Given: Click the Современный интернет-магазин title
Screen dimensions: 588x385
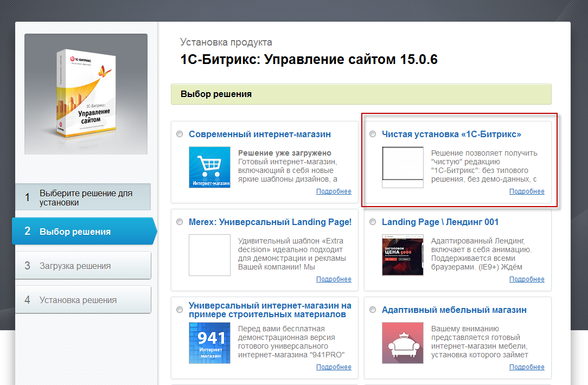Looking at the screenshot, I should tap(260, 134).
